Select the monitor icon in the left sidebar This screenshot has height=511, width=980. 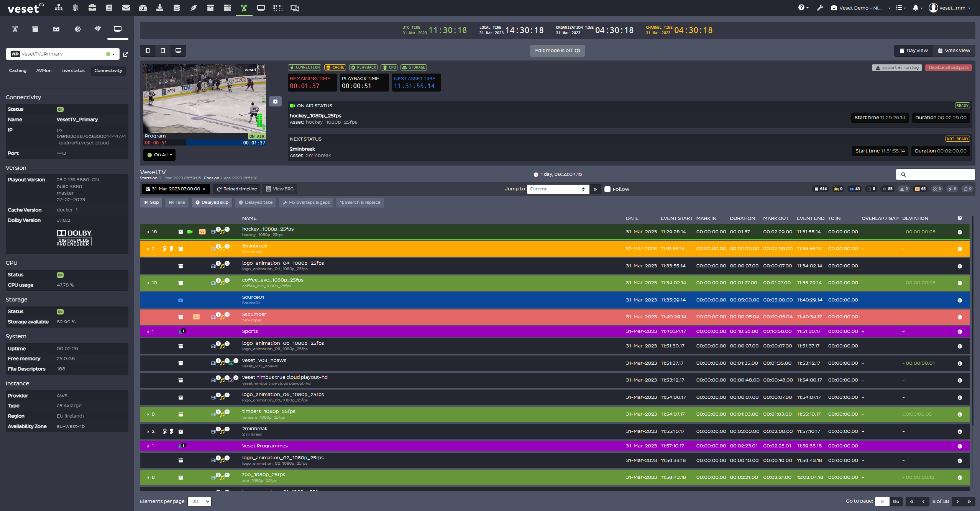[118, 29]
